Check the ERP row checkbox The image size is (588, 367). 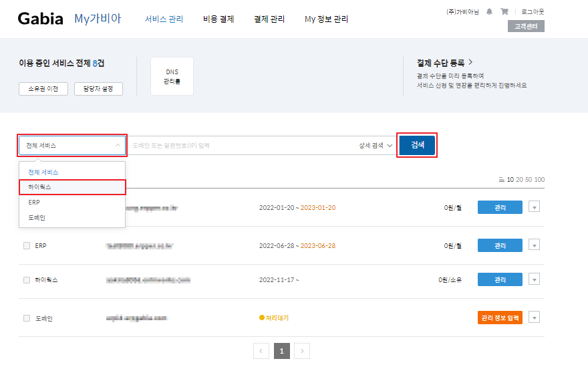27,246
